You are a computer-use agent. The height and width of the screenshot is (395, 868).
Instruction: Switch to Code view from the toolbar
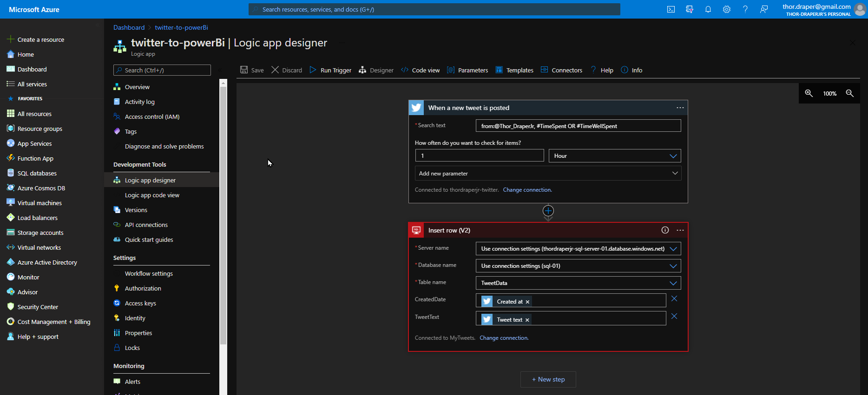click(x=420, y=70)
